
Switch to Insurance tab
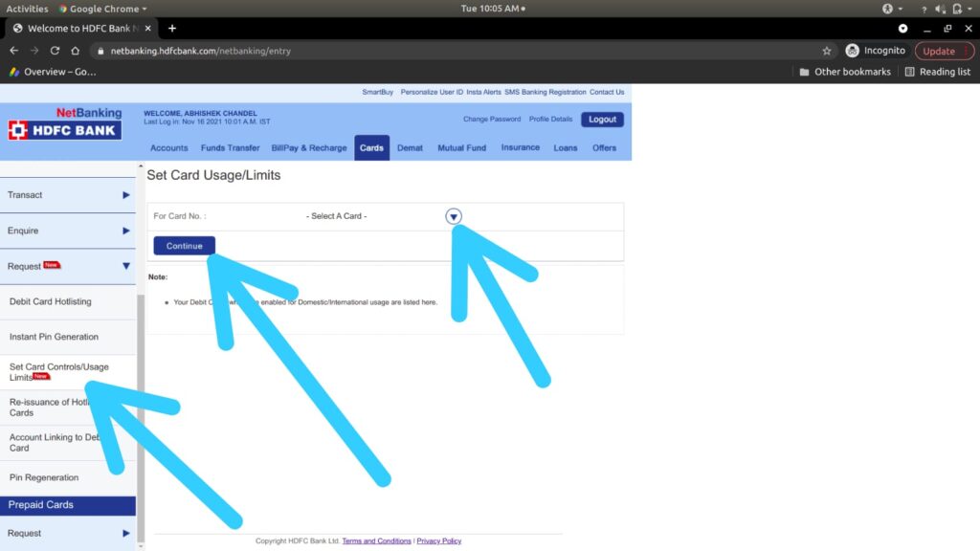click(520, 147)
